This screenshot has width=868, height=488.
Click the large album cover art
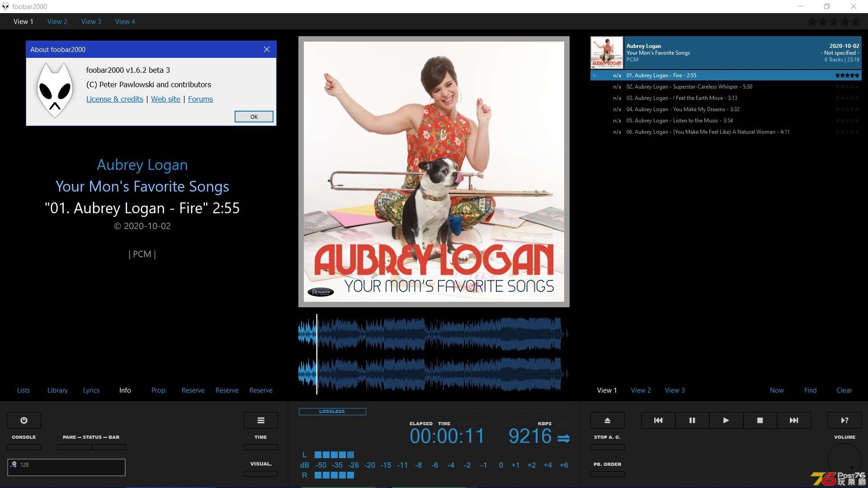pyautogui.click(x=434, y=172)
